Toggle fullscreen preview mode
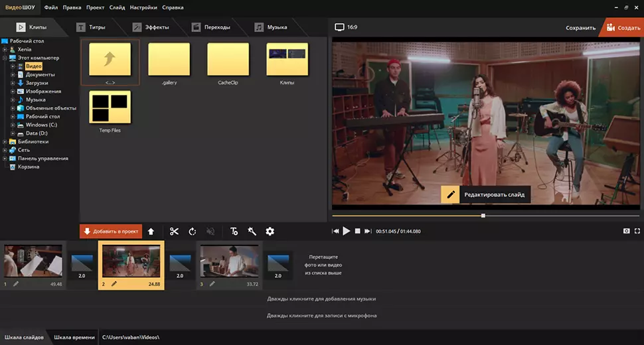The image size is (644, 345). click(637, 231)
